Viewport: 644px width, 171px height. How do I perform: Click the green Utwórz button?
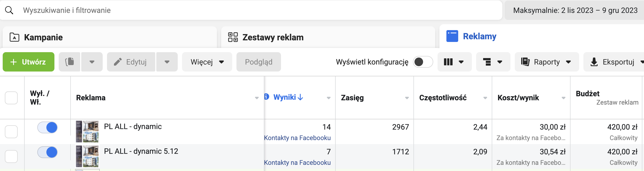[28, 62]
